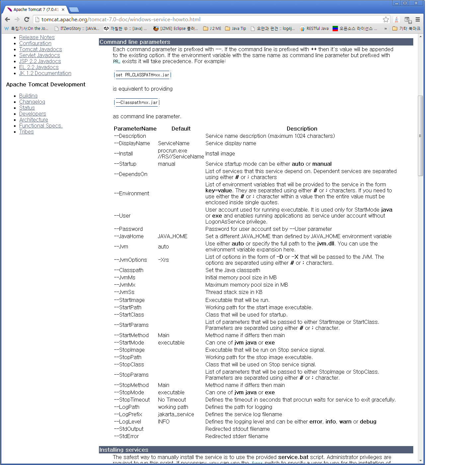Viewport: 476px width, 465px height.
Task: Open the JSP 2.2 Javadocs link
Action: tap(40, 61)
